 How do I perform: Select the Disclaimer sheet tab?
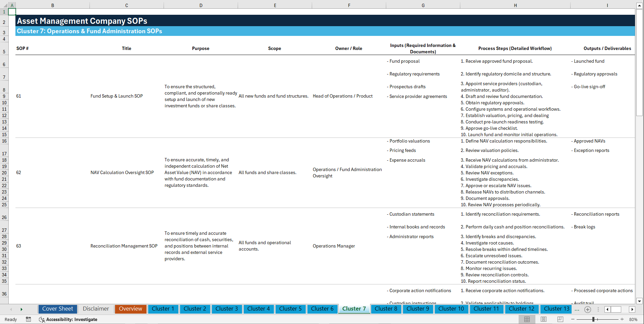point(96,309)
